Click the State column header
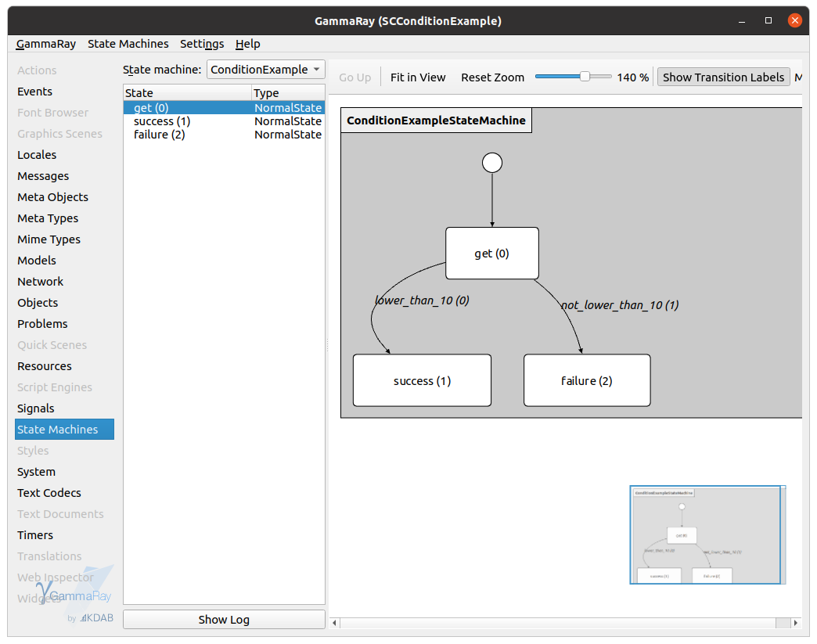Viewport: 817px width, 644px height. (x=188, y=93)
